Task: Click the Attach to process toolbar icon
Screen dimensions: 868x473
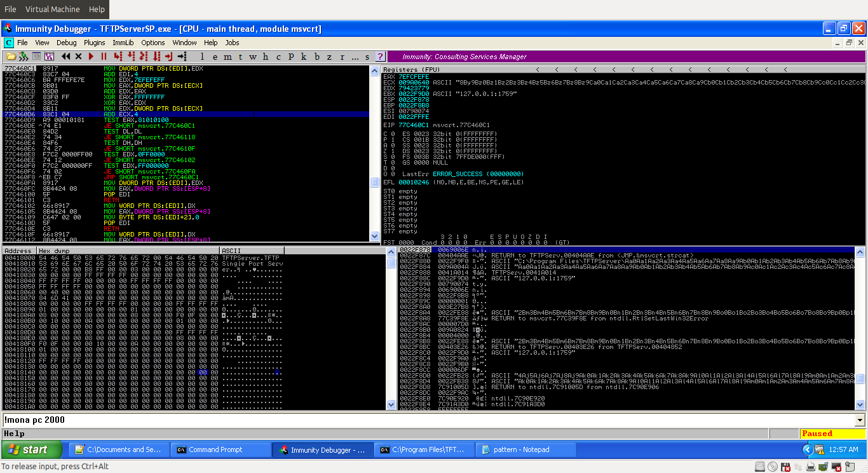Action: coord(23,57)
